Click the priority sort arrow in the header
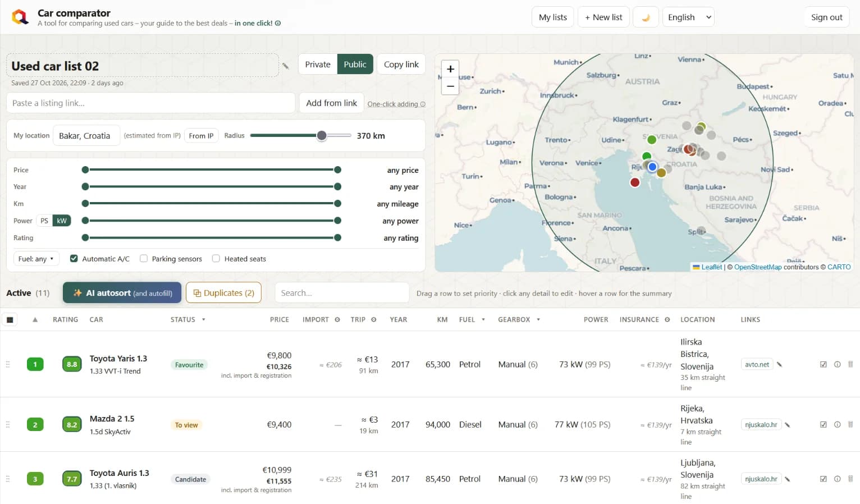 pos(35,319)
